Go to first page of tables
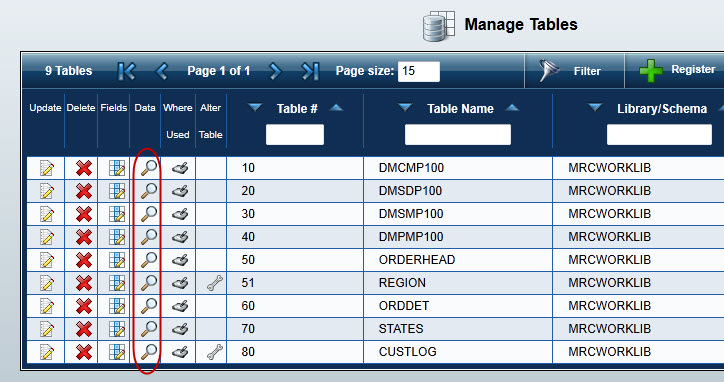 tap(127, 71)
